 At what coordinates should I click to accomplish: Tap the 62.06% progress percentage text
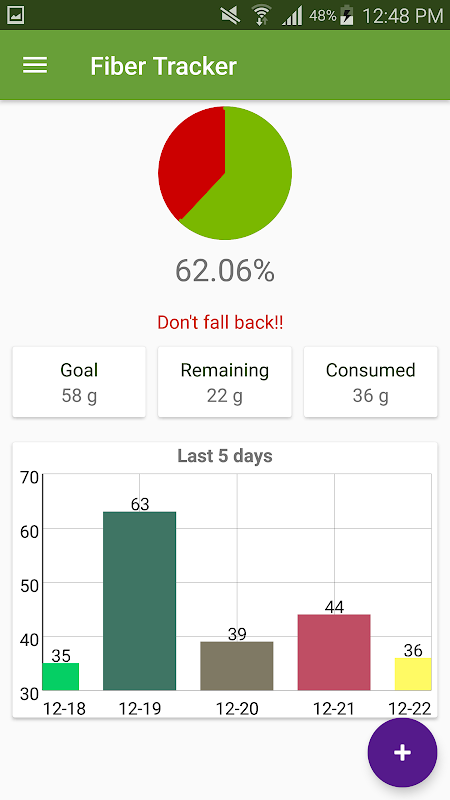click(x=225, y=271)
